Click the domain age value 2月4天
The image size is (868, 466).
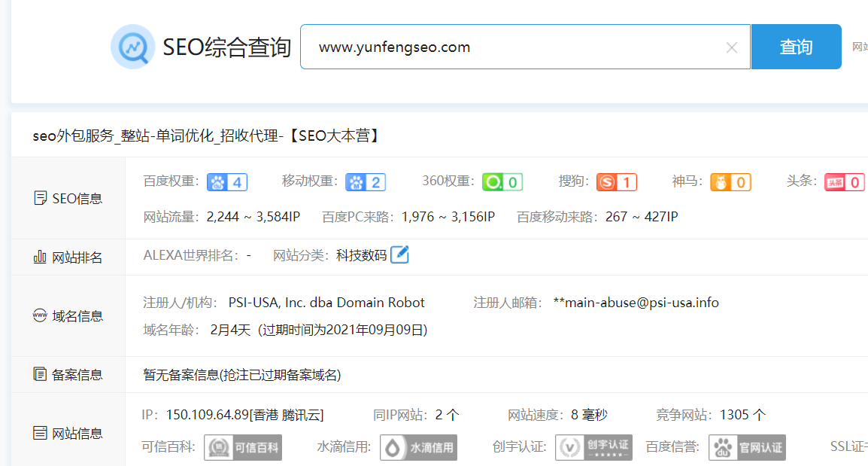coord(230,330)
